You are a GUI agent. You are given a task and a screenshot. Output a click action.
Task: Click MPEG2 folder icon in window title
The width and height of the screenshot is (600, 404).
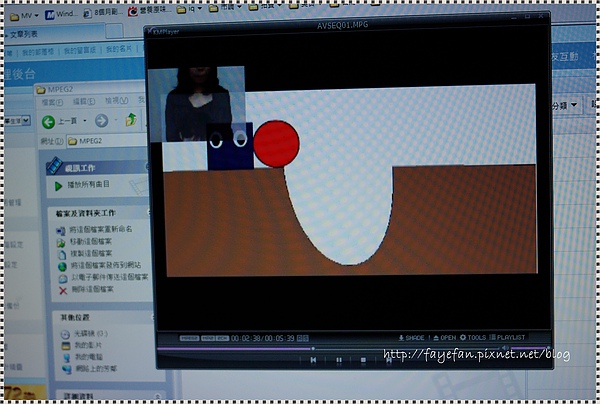coord(40,90)
